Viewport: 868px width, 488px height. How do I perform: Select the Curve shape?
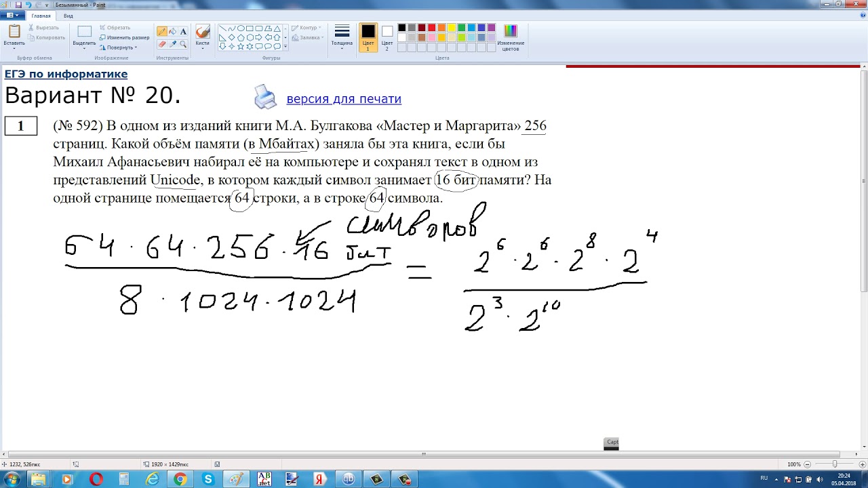(x=232, y=28)
